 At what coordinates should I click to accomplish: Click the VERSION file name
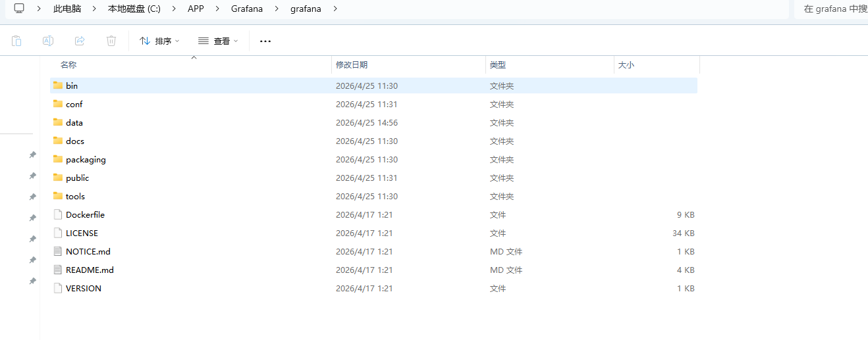pos(84,288)
